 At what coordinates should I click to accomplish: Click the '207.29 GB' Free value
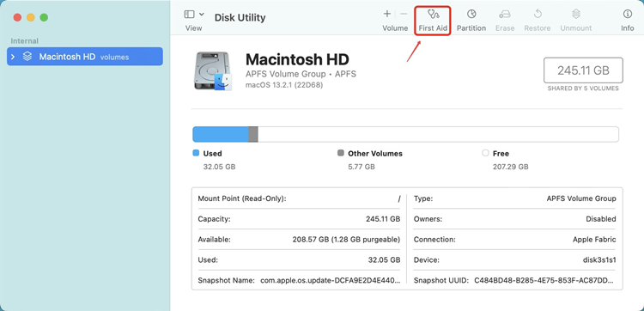coord(511,167)
